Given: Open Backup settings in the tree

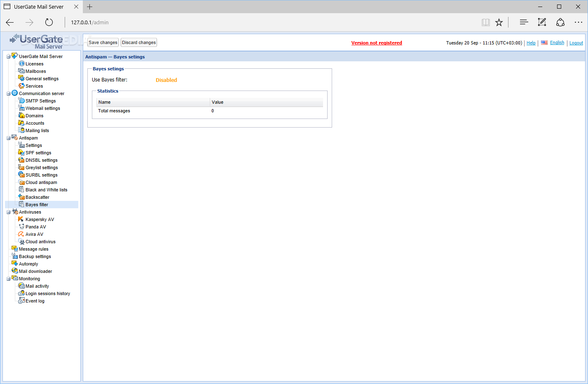Looking at the screenshot, I should pyautogui.click(x=35, y=256).
